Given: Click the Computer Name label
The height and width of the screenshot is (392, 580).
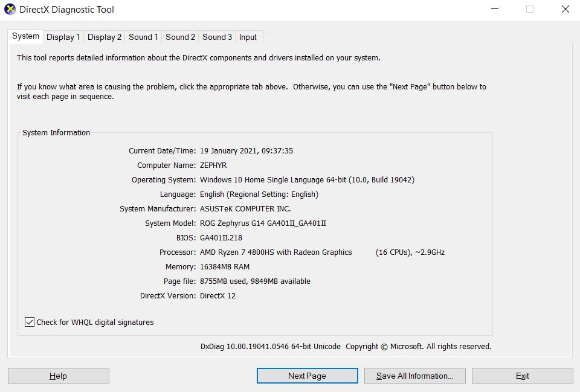Looking at the screenshot, I should 167,165.
